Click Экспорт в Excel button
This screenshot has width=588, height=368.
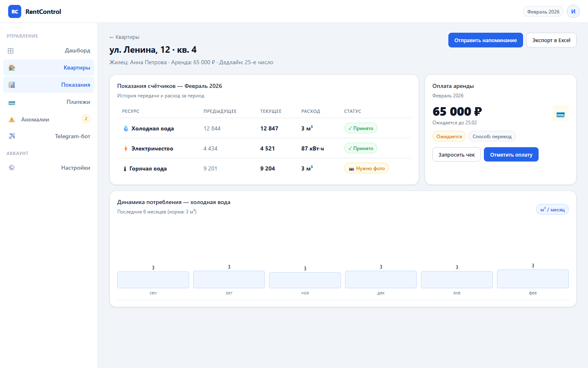point(551,40)
